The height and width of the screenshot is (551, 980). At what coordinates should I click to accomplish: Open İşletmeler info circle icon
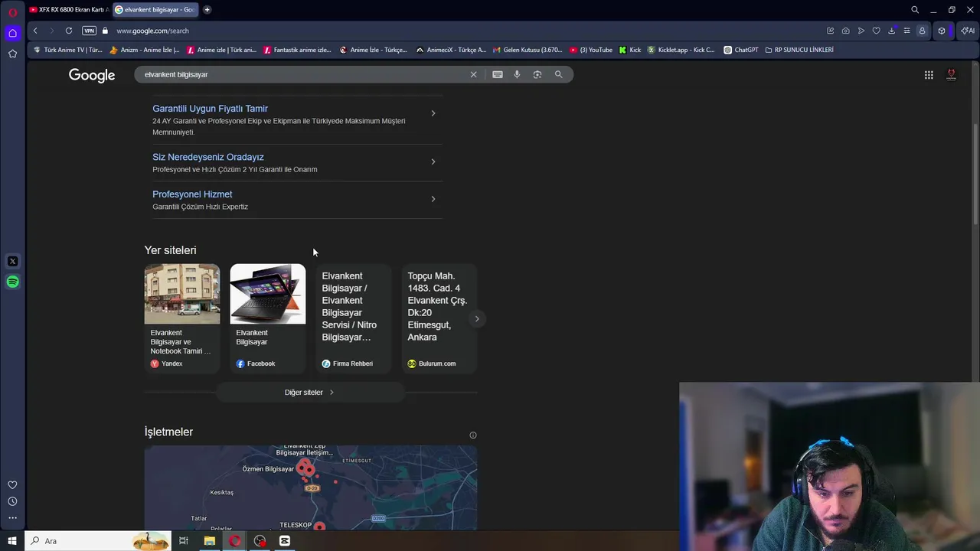click(473, 435)
